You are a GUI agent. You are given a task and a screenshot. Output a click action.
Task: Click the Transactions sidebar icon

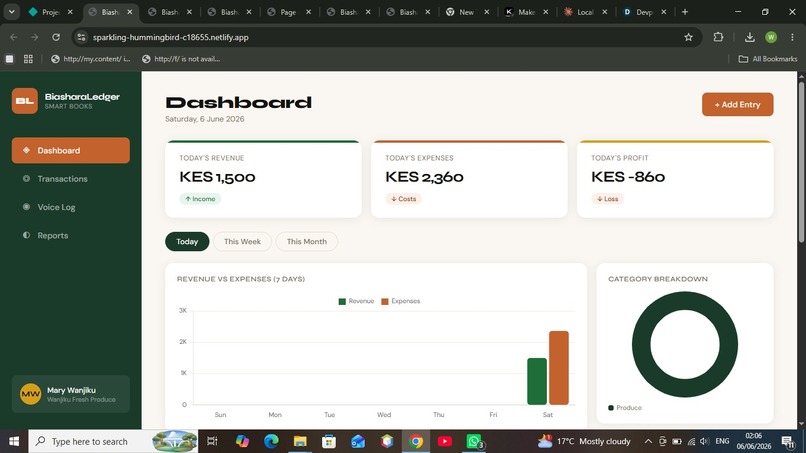(26, 178)
